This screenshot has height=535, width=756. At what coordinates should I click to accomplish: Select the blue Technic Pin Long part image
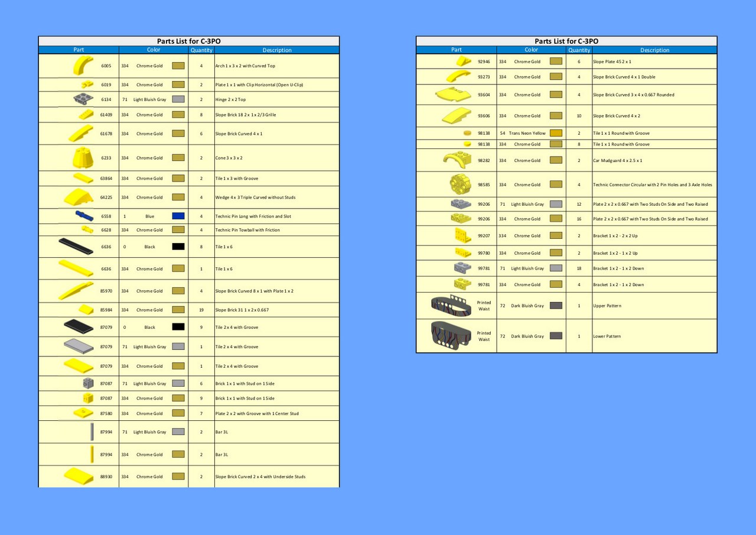coord(84,216)
